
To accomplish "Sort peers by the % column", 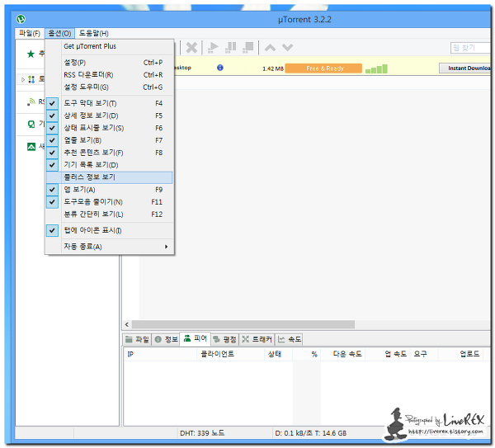I will click(x=307, y=354).
